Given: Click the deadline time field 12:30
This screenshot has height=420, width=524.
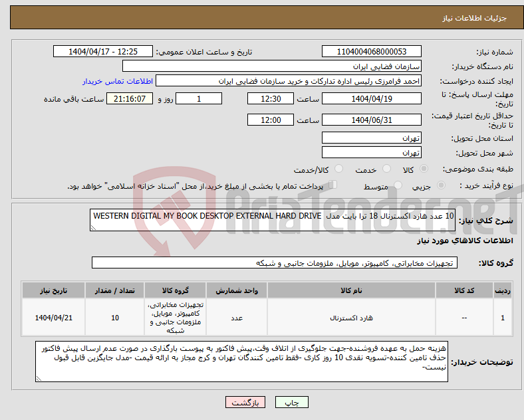Looking at the screenshot, I should [271, 98].
